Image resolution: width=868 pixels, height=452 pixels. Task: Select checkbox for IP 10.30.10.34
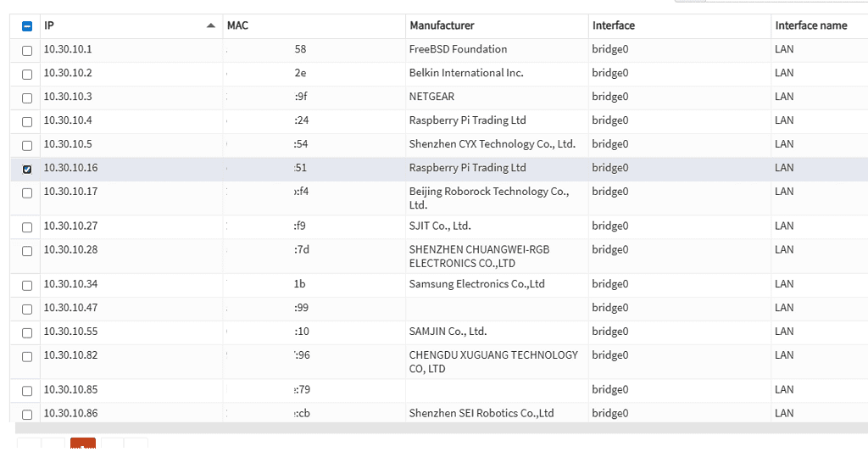pyautogui.click(x=26, y=286)
